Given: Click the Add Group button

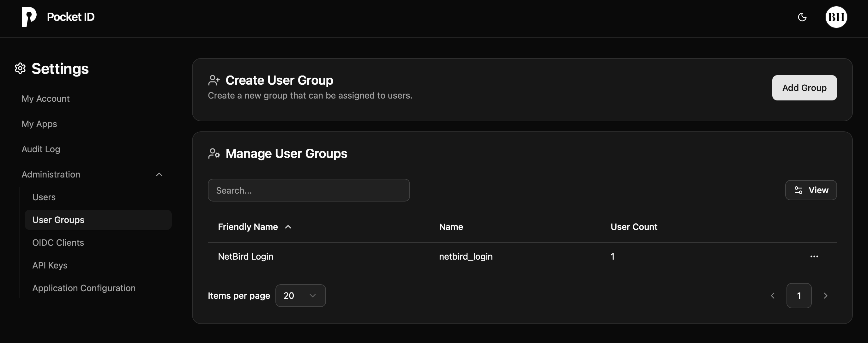Looking at the screenshot, I should 804,87.
